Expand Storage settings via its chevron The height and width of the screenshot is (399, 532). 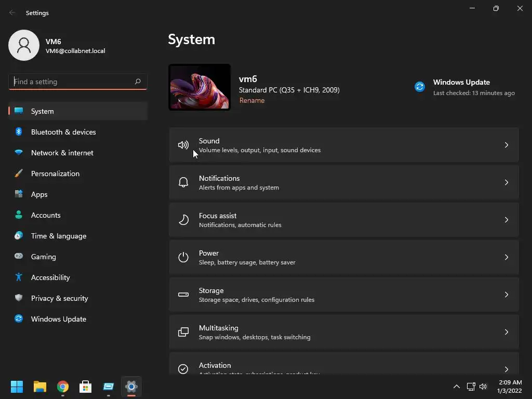(506, 295)
